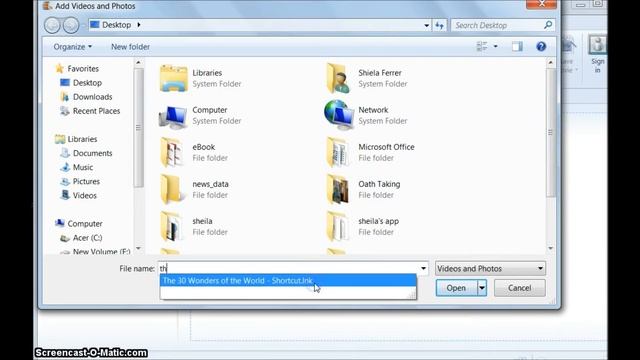The height and width of the screenshot is (360, 640).
Task: Select the Network globe icon
Action: [338, 115]
